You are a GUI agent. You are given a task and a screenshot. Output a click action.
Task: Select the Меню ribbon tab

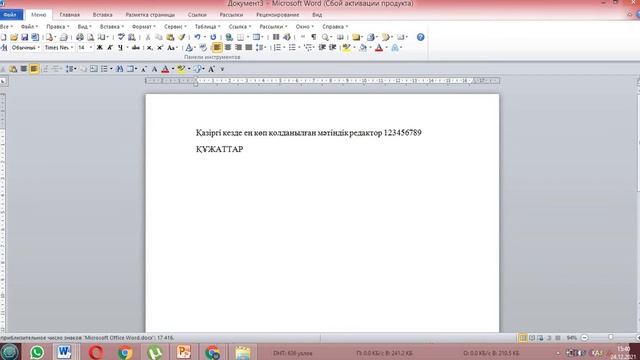[x=39, y=15]
